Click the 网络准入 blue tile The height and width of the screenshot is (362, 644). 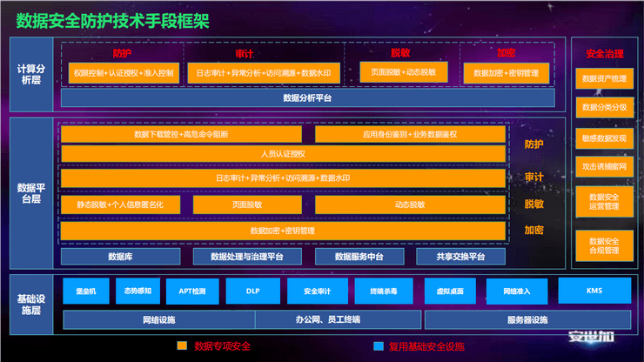[517, 292]
